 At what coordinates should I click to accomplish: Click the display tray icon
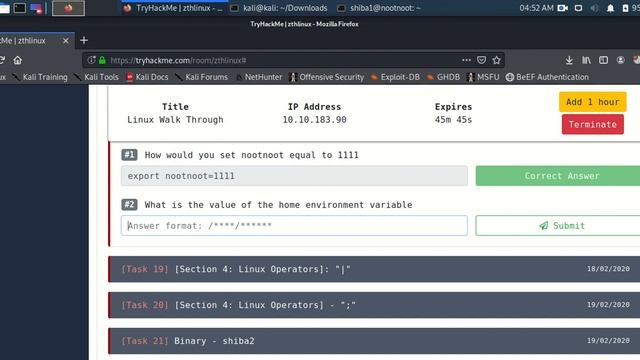pos(578,8)
